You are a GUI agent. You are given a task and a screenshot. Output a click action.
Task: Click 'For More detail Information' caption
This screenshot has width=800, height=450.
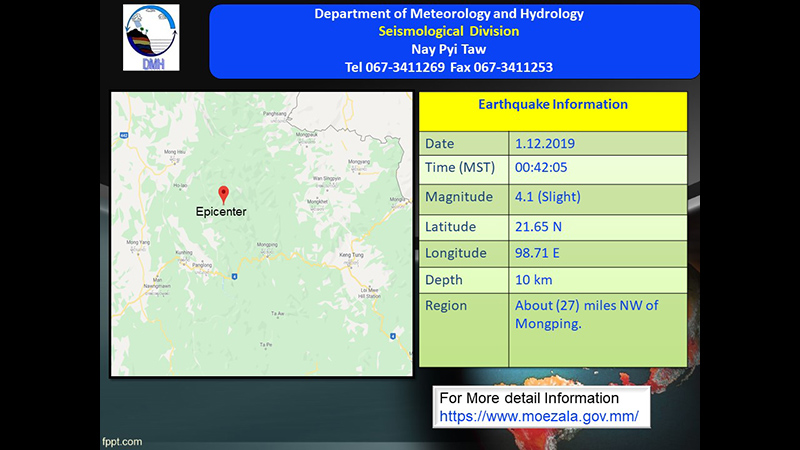[529, 398]
